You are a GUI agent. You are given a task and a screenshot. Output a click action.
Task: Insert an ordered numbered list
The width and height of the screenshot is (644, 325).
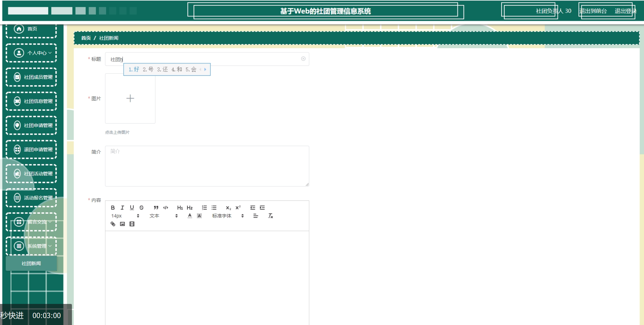tap(204, 207)
